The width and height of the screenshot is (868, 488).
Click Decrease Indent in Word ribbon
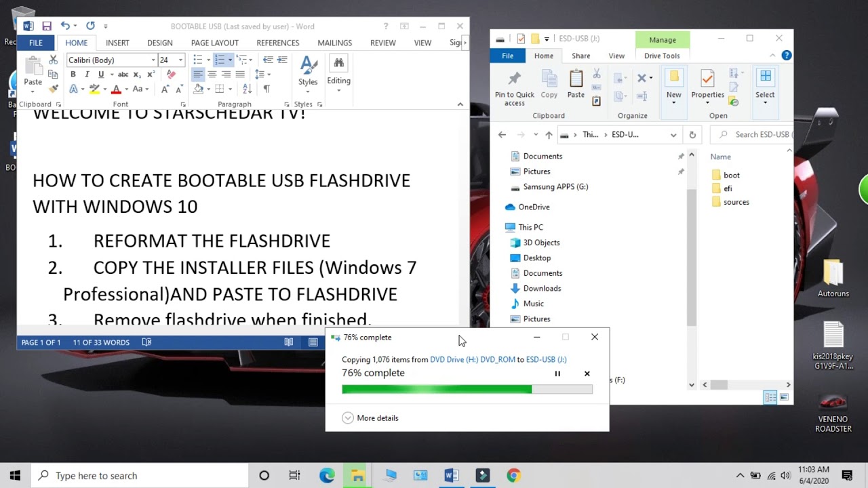pyautogui.click(x=267, y=60)
